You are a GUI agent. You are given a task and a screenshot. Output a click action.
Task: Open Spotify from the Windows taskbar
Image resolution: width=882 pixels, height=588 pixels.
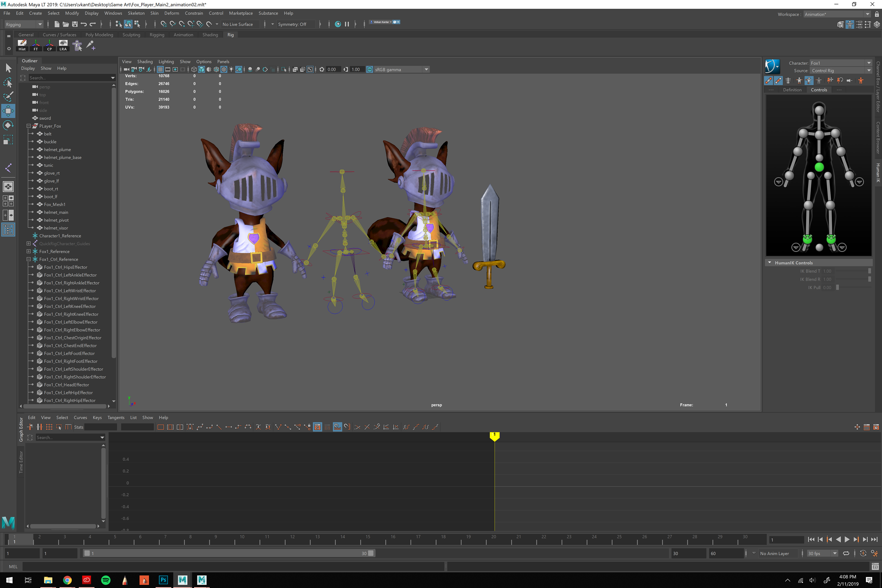[x=106, y=580]
